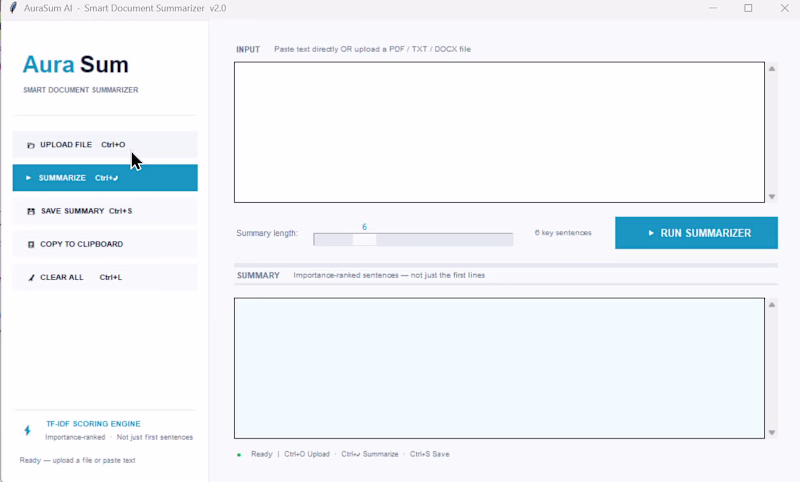Click 'Importance-ranked sentences' summary description

389,275
